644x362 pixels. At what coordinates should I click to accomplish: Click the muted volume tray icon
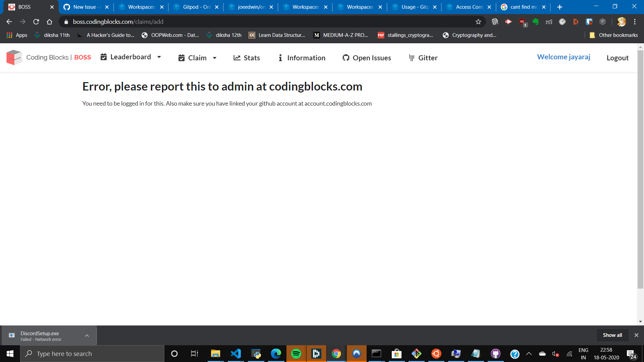pyautogui.click(x=555, y=354)
